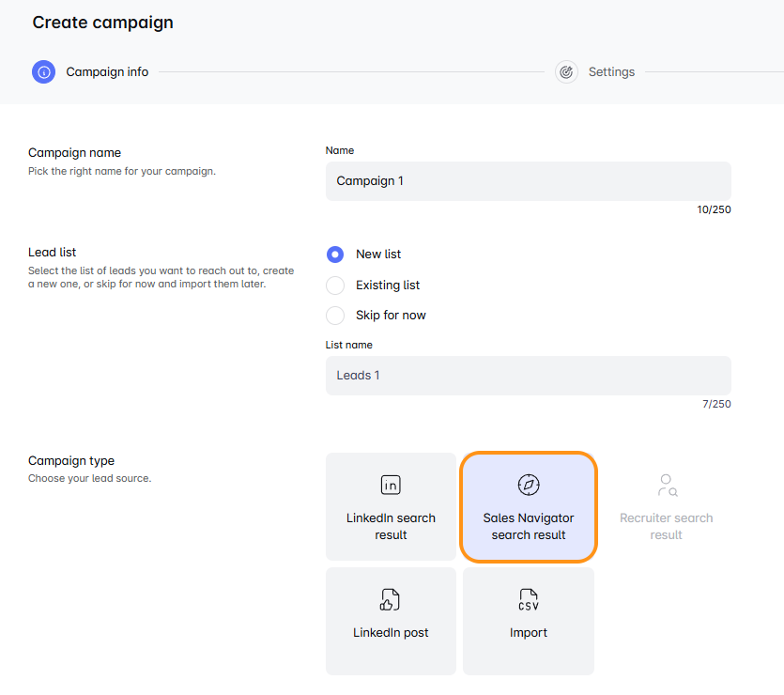Click into the List name text field
Image resolution: width=784 pixels, height=695 pixels.
coord(528,376)
